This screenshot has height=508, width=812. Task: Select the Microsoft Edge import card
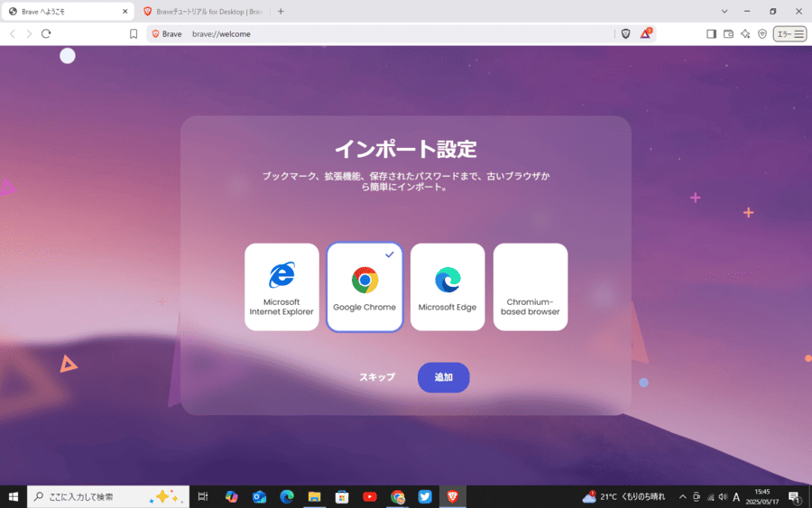pyautogui.click(x=448, y=287)
